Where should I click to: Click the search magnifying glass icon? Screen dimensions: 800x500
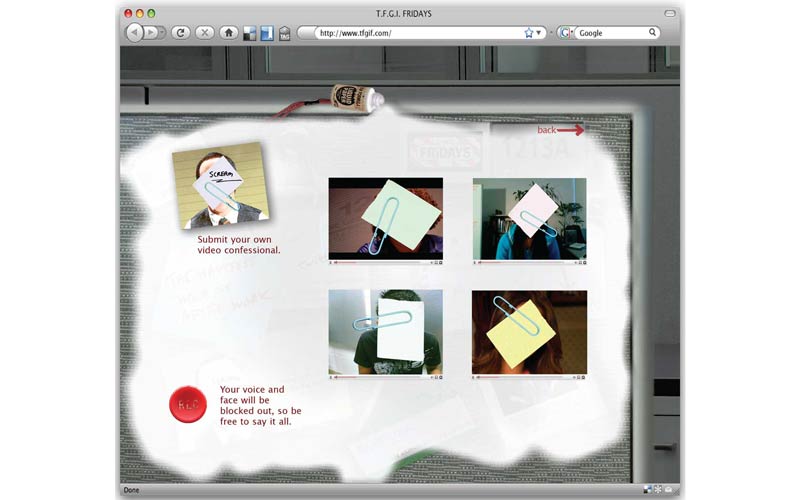point(653,33)
